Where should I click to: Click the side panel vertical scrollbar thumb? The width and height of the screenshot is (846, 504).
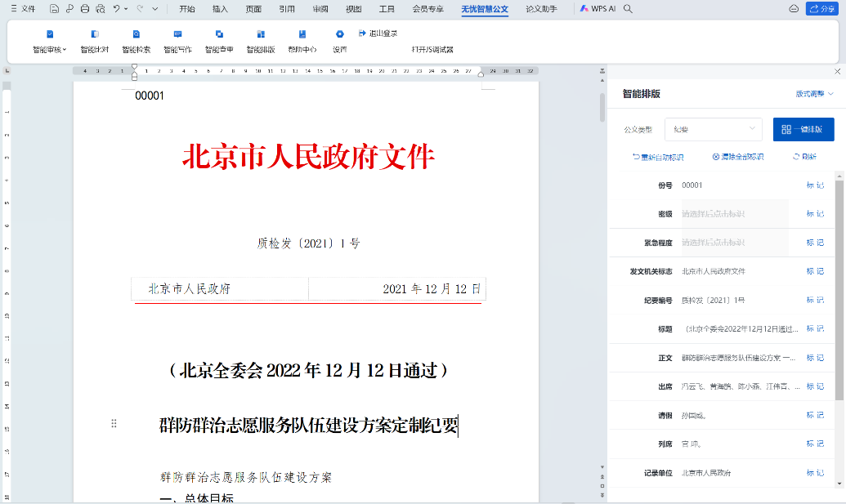[839, 291]
